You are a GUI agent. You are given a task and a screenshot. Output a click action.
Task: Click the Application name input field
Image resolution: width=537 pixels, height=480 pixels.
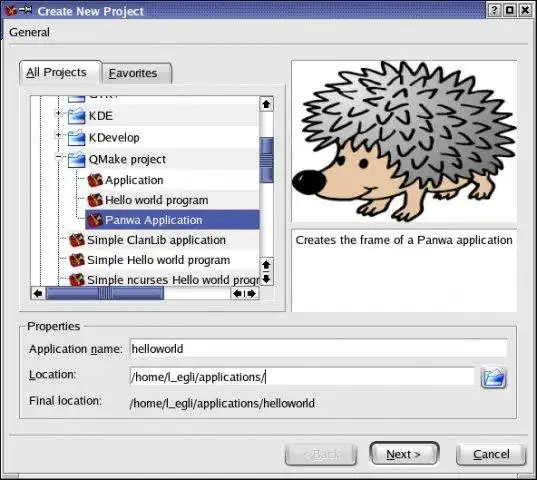click(319, 349)
